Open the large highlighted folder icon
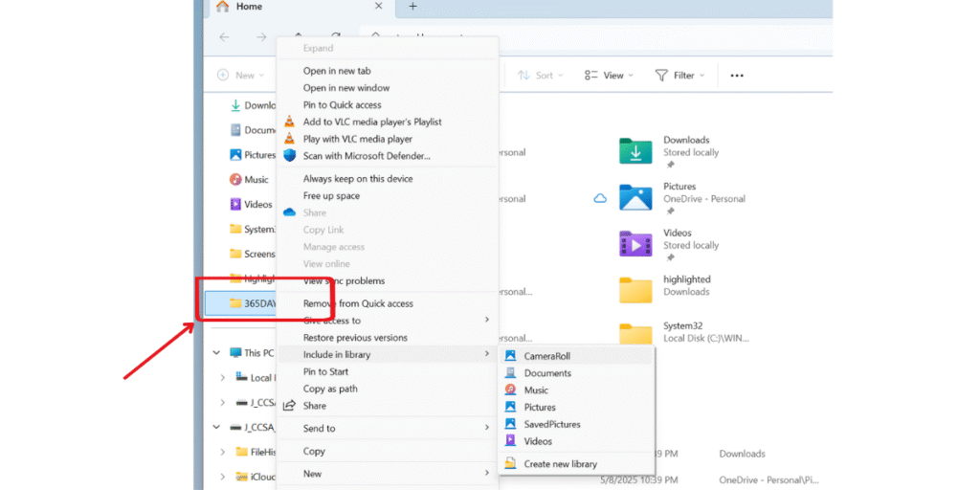Image resolution: width=980 pixels, height=490 pixels. coord(635,290)
